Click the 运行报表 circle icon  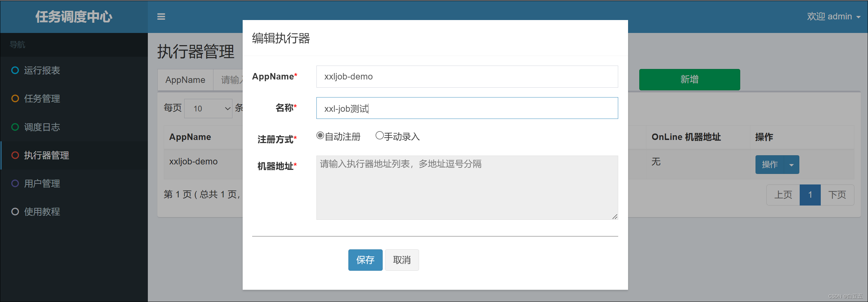coord(15,70)
